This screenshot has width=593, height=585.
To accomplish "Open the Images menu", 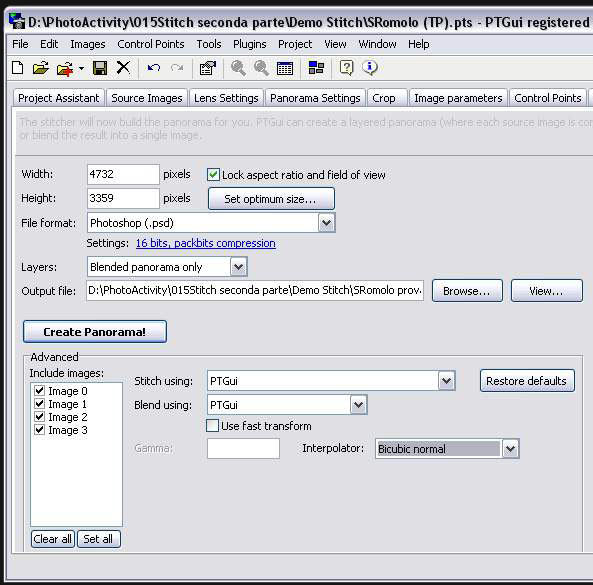I will click(x=88, y=44).
